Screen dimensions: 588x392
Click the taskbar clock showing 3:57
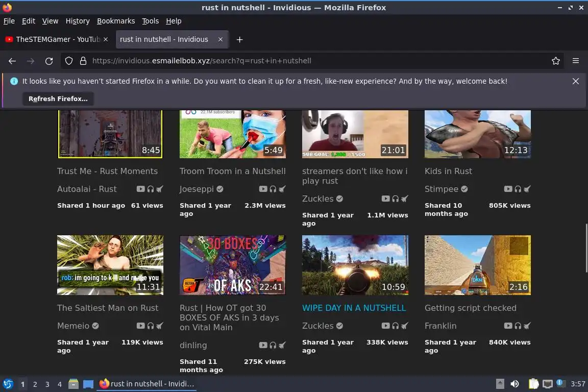click(577, 384)
